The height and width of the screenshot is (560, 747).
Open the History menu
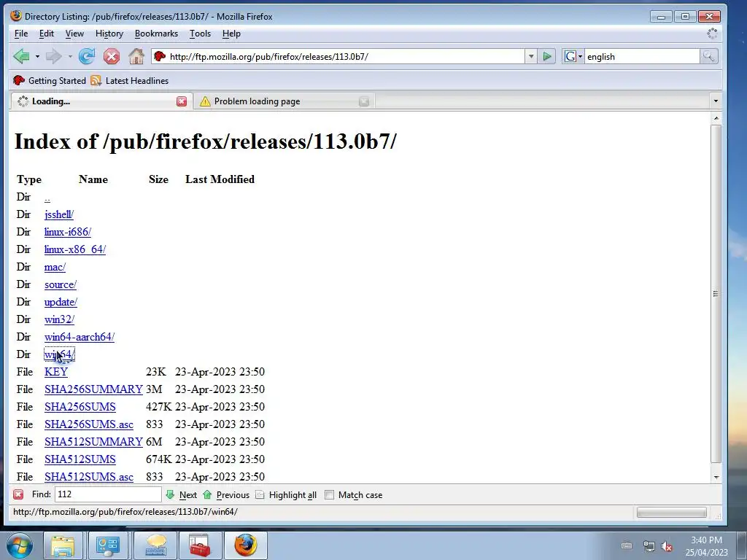(x=109, y=34)
